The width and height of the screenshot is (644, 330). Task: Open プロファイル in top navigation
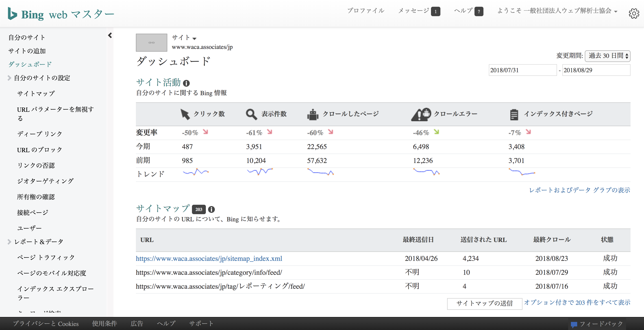tap(366, 11)
